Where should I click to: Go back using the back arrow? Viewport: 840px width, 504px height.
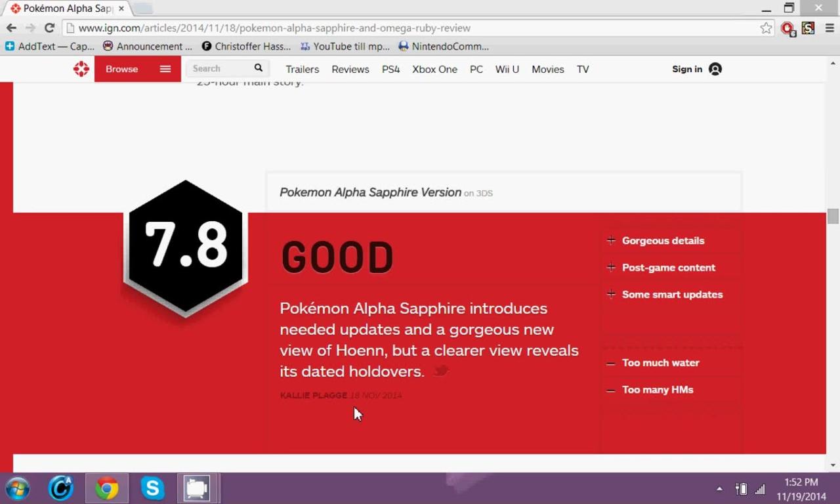pyautogui.click(x=11, y=28)
